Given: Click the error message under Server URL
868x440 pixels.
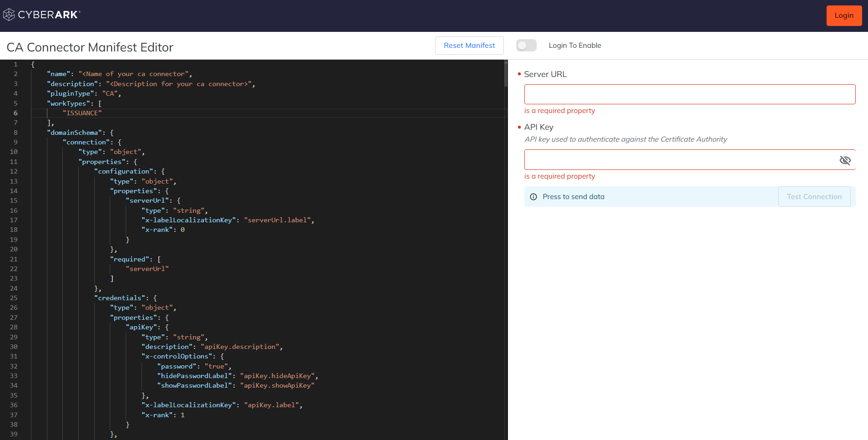Looking at the screenshot, I should click(x=559, y=111).
